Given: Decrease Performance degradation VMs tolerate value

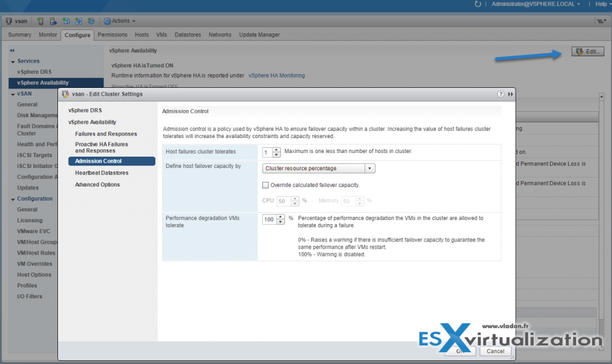Looking at the screenshot, I should (x=281, y=222).
